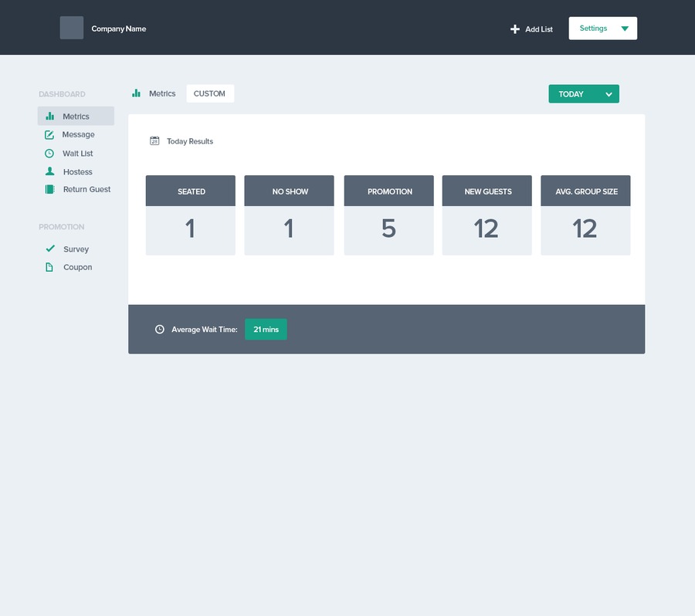Click the plus icon beside Add List
This screenshot has height=616, width=695.
(514, 29)
